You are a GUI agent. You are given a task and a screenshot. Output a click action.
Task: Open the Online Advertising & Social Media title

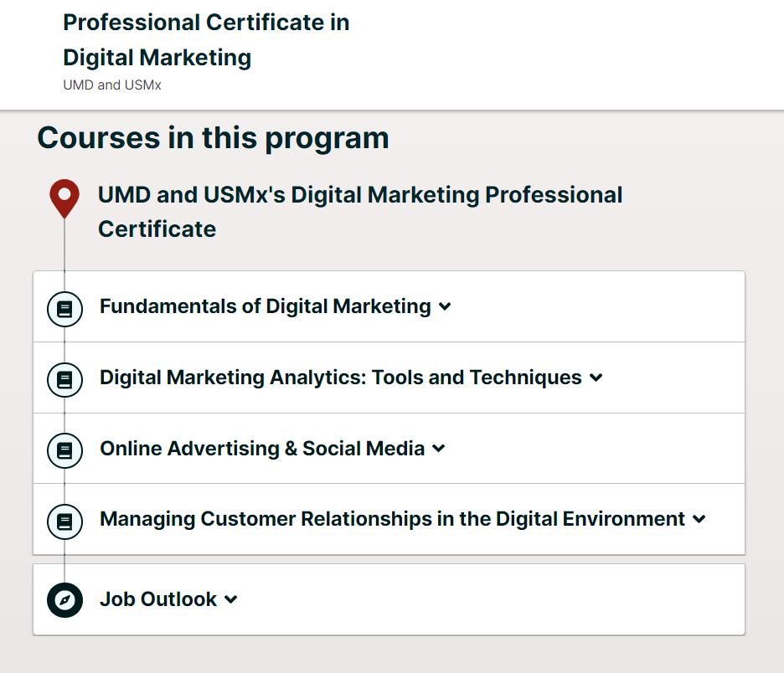(262, 449)
